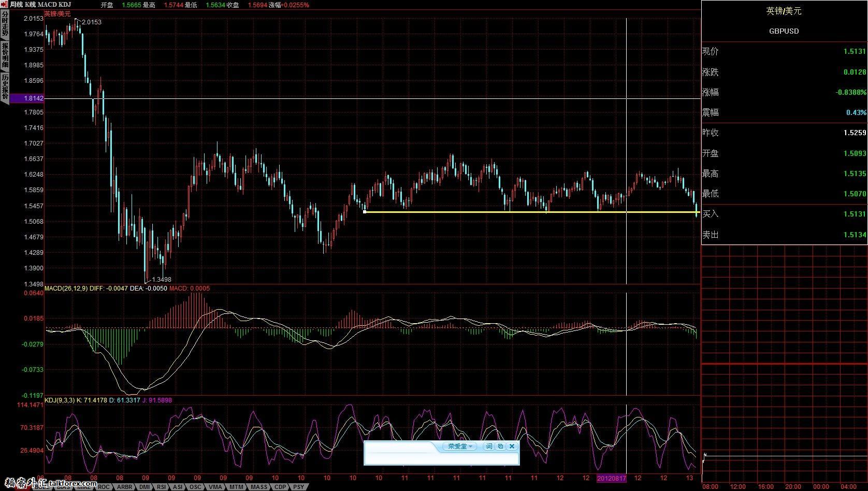Image resolution: width=868 pixels, height=491 pixels.
Task: Switch to the VMA indicator tab
Action: coord(215,487)
